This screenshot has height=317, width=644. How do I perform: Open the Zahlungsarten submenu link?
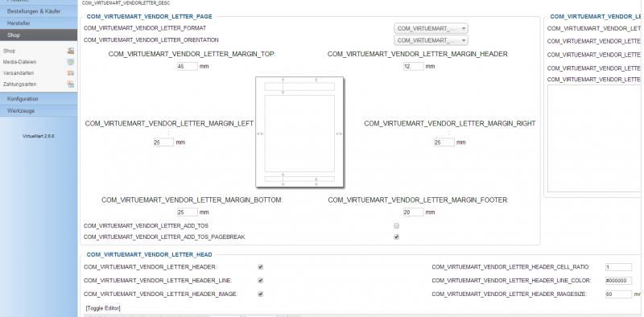click(x=19, y=84)
